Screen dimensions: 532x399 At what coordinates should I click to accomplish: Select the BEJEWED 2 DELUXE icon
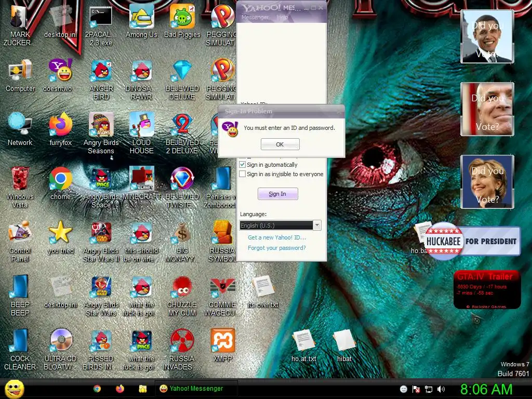point(182,133)
